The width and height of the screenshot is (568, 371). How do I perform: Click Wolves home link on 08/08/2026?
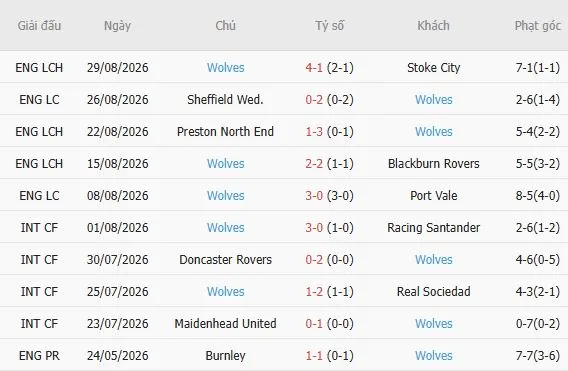coord(225,195)
